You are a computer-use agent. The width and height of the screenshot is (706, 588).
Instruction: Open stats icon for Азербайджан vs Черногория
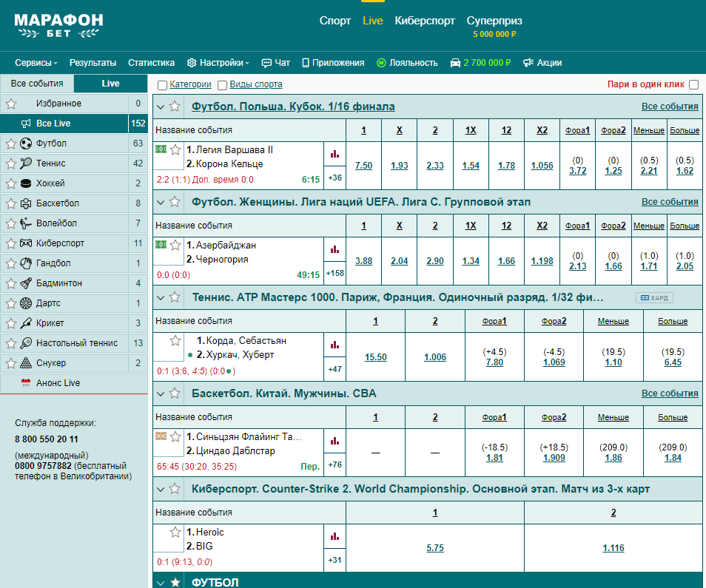[x=334, y=250]
